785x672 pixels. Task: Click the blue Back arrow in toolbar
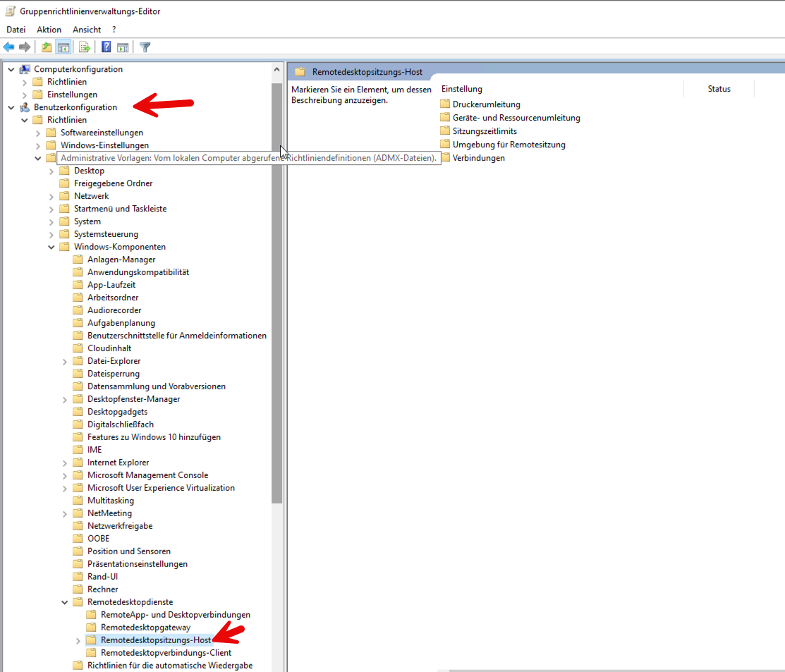click(x=8, y=47)
